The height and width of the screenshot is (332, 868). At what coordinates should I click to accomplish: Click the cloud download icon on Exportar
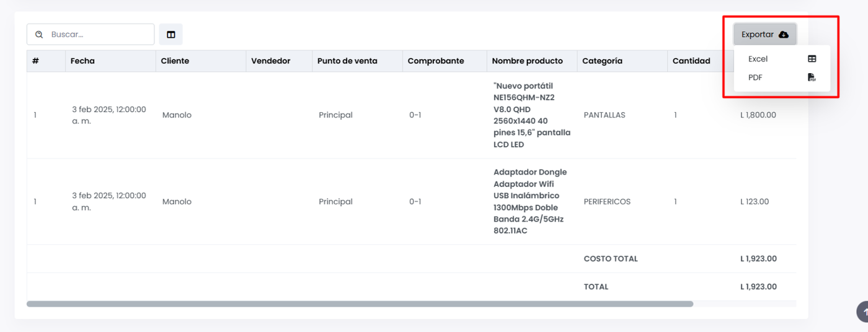(784, 35)
